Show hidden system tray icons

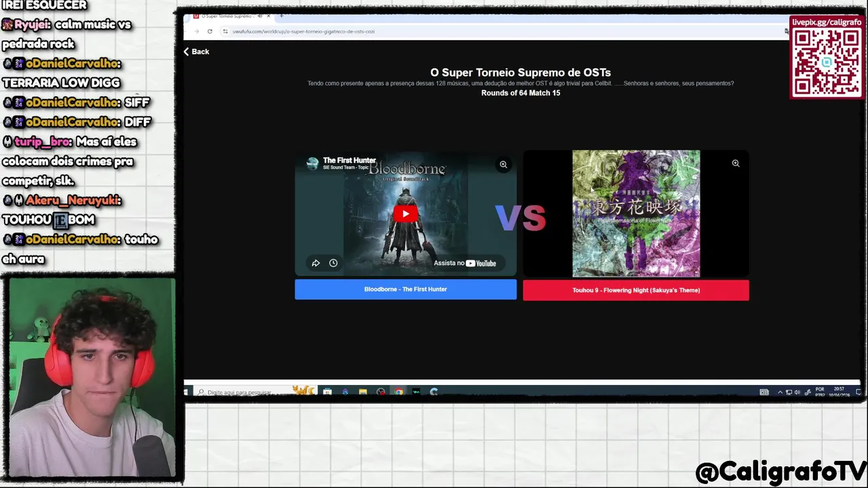[780, 392]
